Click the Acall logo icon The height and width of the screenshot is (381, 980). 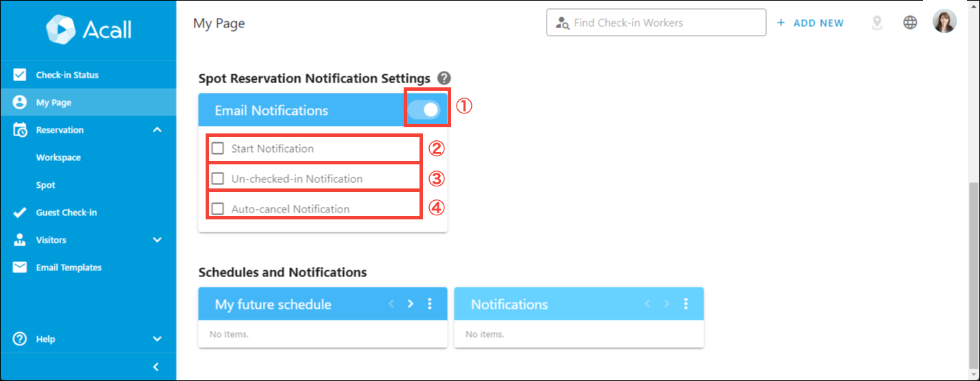pyautogui.click(x=61, y=30)
